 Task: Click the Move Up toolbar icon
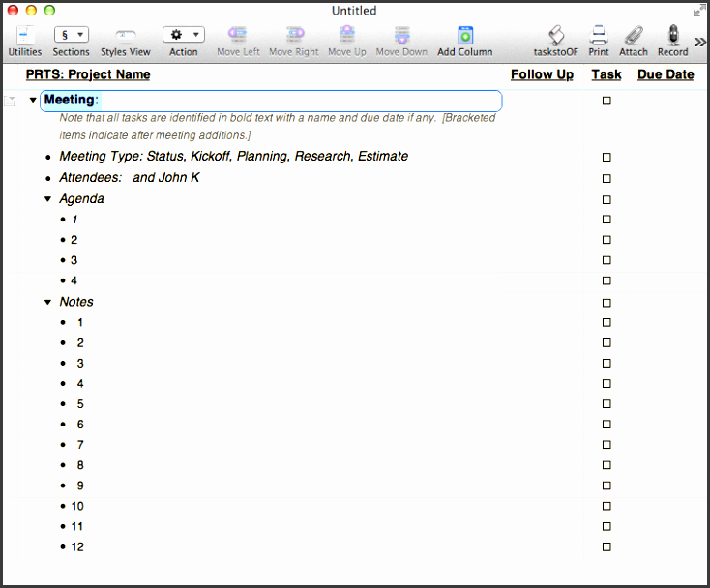347,35
